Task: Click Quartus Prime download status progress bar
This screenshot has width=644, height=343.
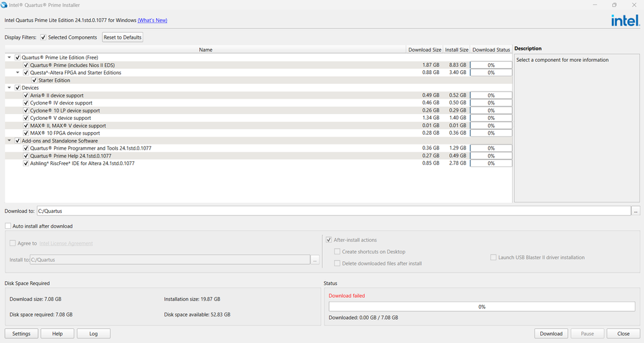Action: click(x=491, y=65)
